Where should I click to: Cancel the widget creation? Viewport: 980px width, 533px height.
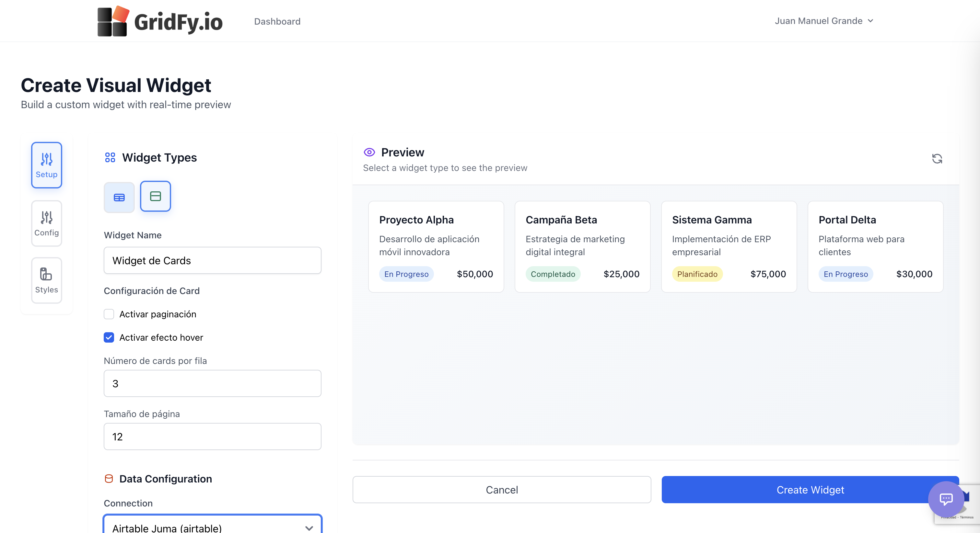click(501, 490)
